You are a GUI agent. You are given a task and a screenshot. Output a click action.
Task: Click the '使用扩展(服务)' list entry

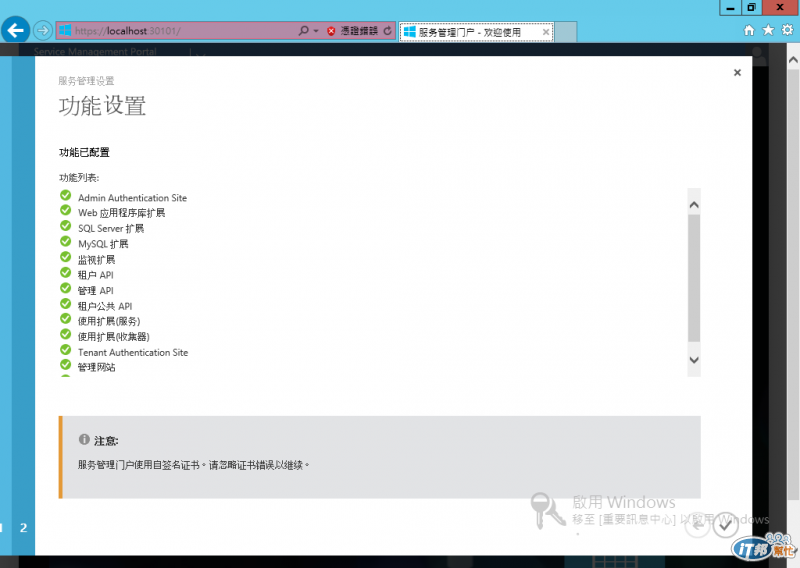point(109,322)
